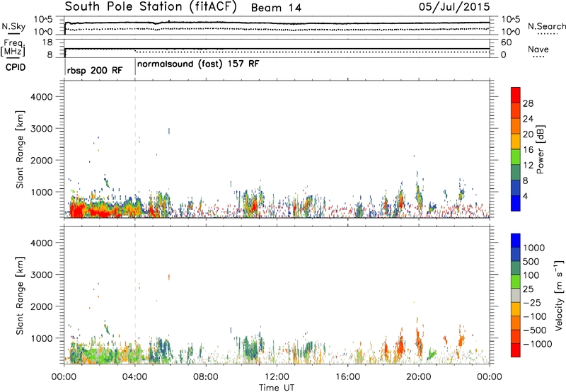Image resolution: width=566 pixels, height=392 pixels.
Task: Click the 'N.Sky' legend label
Action: [x=13, y=26]
